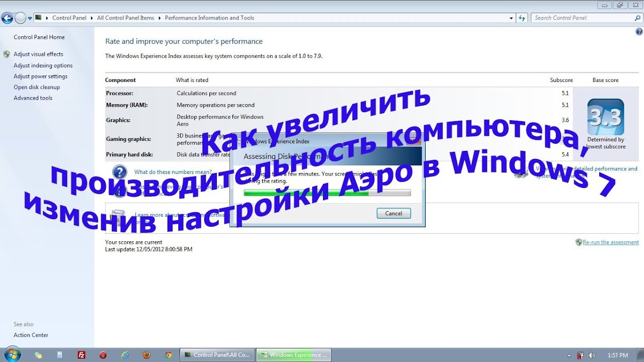Click the Re-run the assessment link
Screen dimensions: 644x362
tap(610, 242)
